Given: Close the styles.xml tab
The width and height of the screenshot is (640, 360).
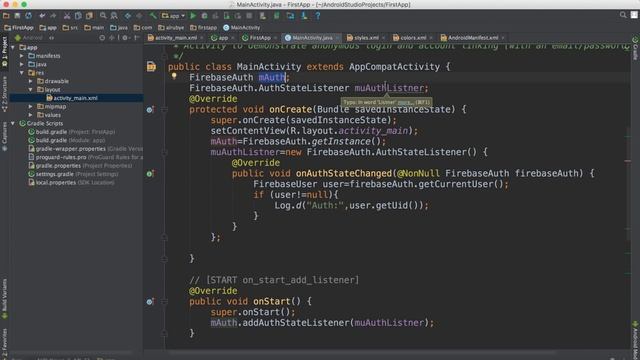Looking at the screenshot, I should point(383,38).
